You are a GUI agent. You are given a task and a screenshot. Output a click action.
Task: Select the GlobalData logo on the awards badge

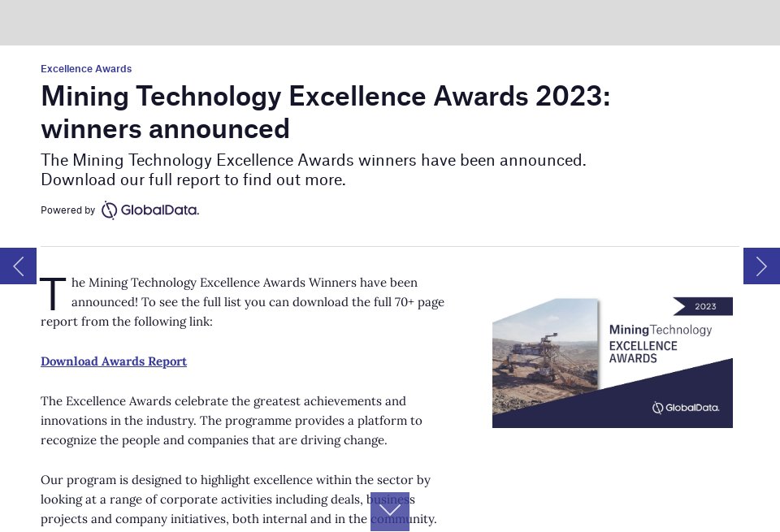coord(685,408)
